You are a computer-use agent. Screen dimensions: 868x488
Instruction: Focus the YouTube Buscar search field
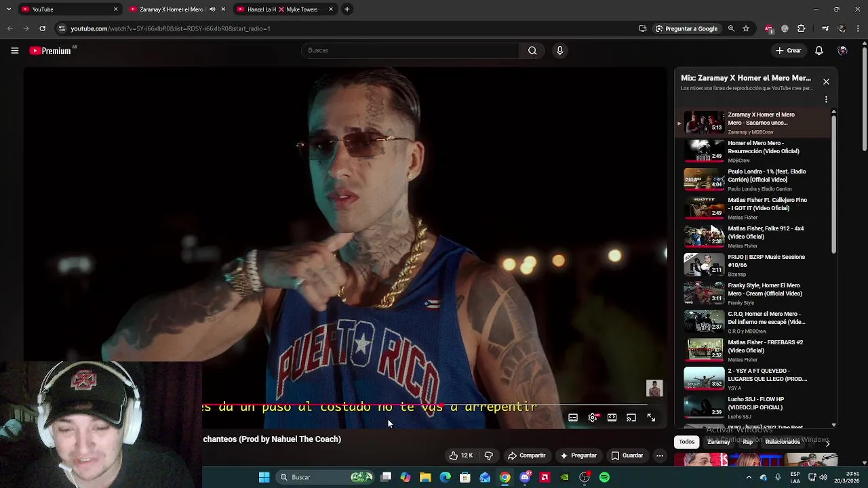pos(410,50)
